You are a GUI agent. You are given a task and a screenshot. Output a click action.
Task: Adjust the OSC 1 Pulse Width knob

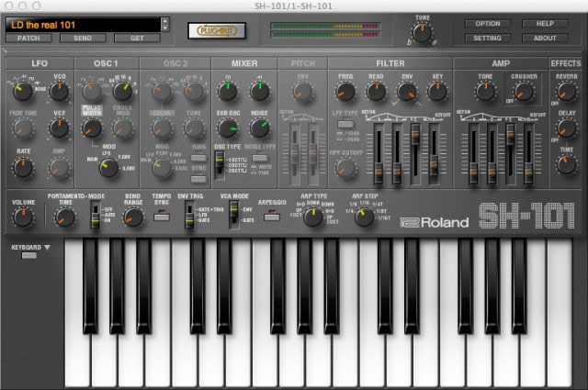tap(92, 128)
